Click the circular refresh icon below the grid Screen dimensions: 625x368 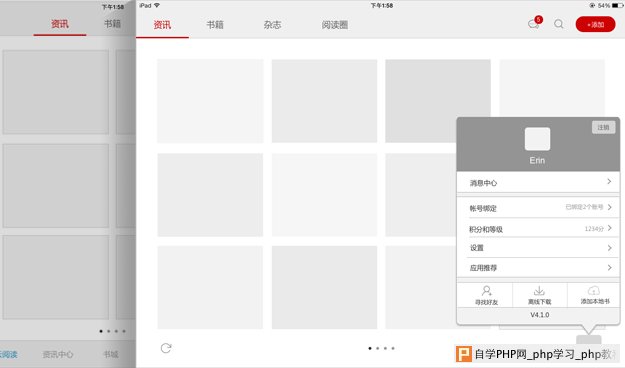click(166, 348)
